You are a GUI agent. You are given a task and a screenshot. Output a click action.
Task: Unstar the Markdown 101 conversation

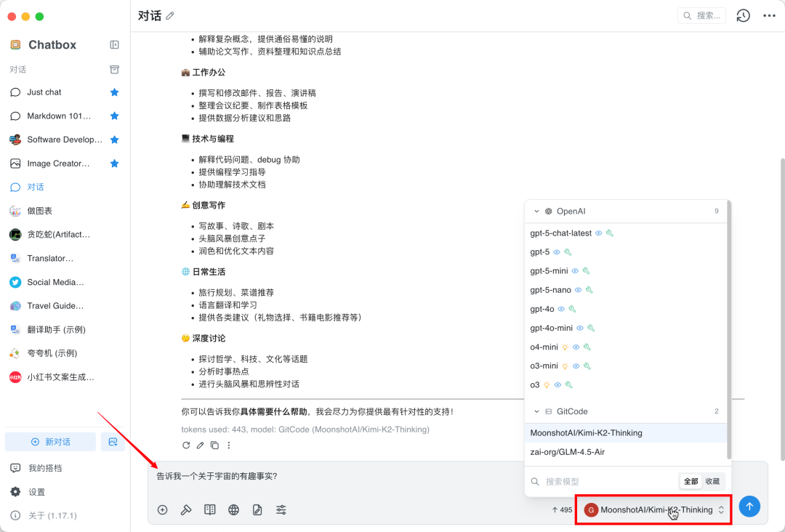(114, 116)
